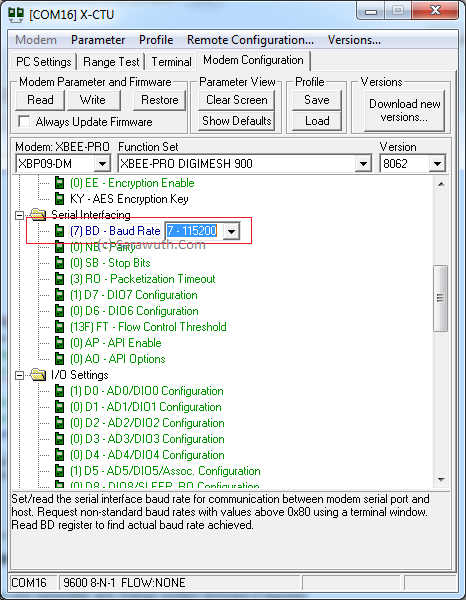
Task: Switch to the PC Settings tab
Action: coord(44,62)
